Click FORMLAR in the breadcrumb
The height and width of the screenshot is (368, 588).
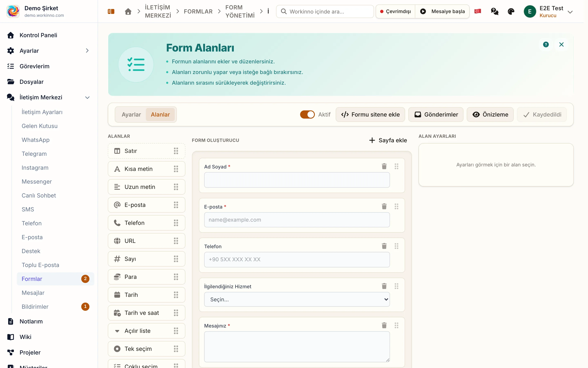tap(198, 11)
